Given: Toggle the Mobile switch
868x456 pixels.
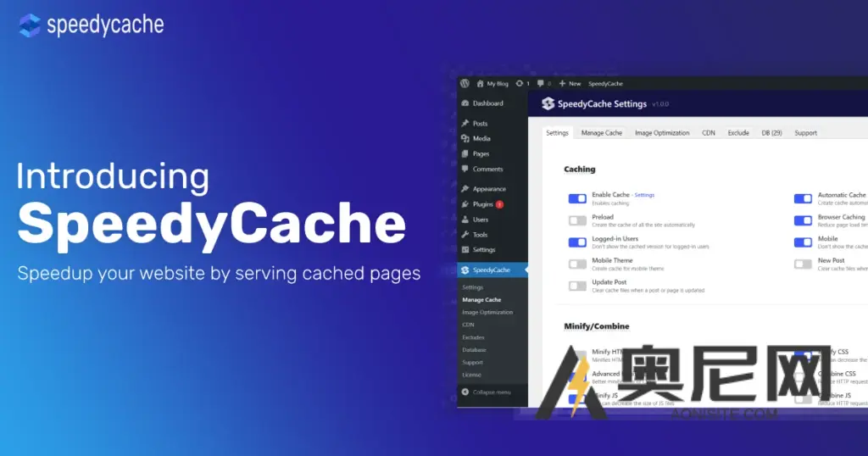Looking at the screenshot, I should click(804, 242).
